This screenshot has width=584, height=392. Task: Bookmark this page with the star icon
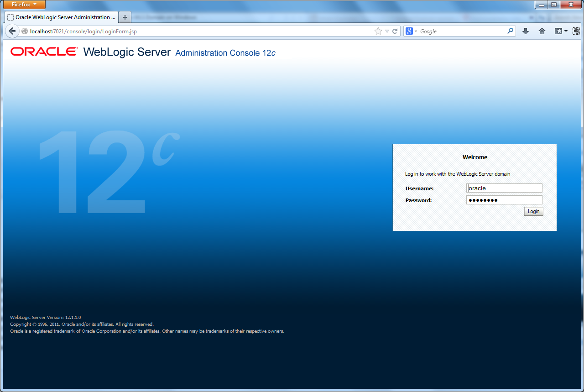coord(378,31)
